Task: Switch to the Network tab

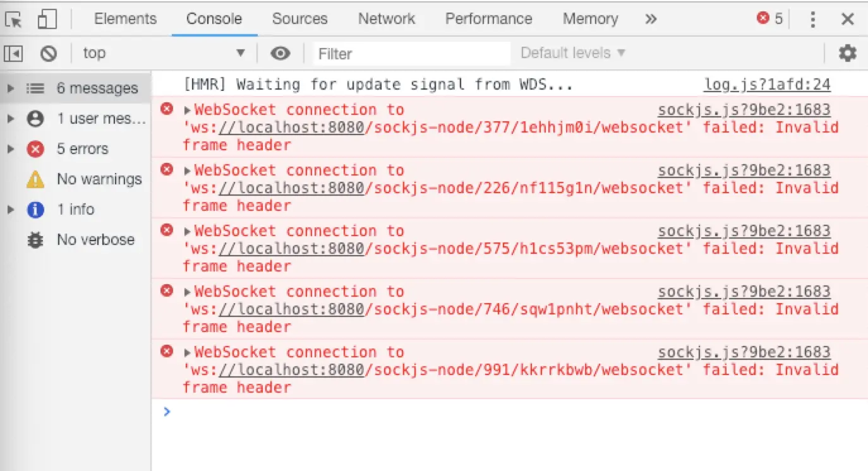Action: (x=387, y=19)
